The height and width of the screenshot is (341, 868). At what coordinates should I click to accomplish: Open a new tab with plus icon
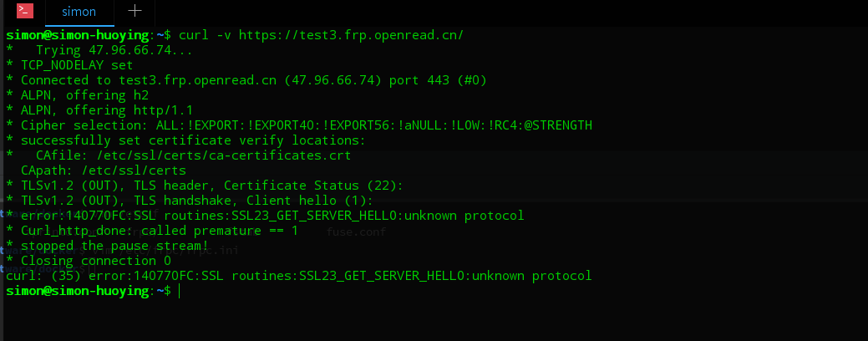pyautogui.click(x=135, y=11)
